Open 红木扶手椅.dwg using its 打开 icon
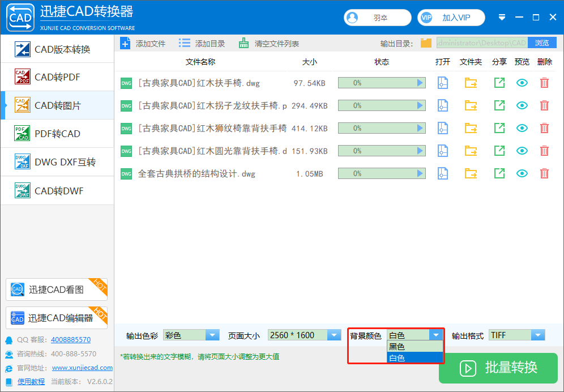 click(442, 83)
